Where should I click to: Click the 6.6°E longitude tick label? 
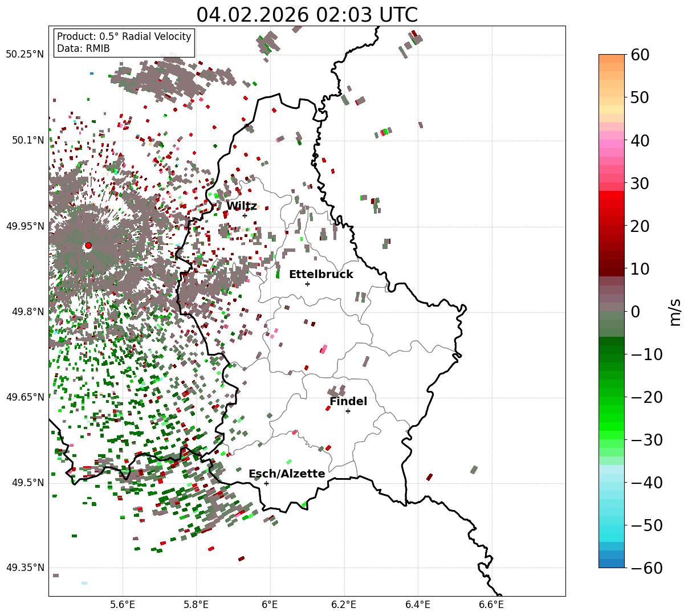(491, 605)
